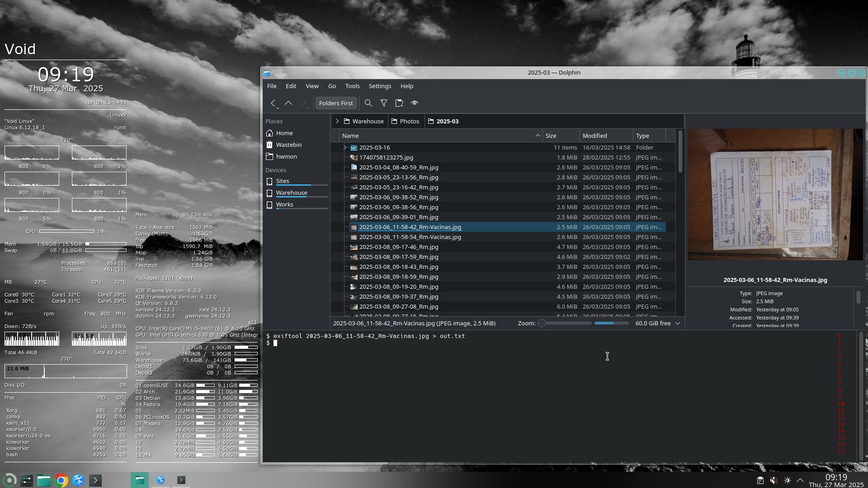Go back with the left arrow button
The width and height of the screenshot is (868, 488).
[273, 103]
